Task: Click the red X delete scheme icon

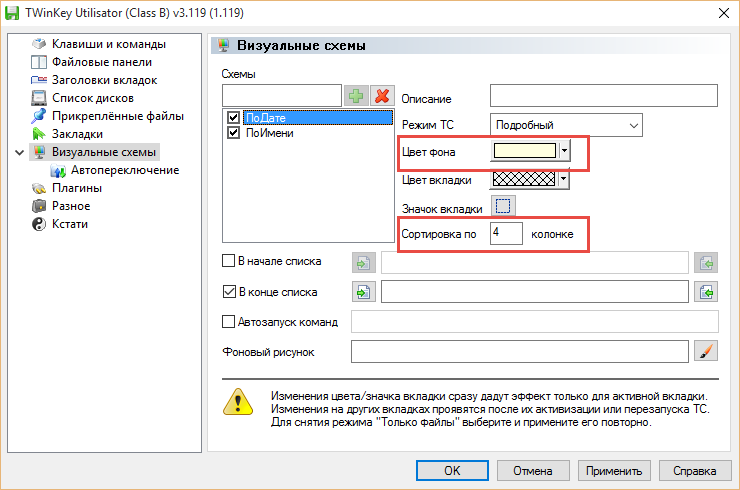Action: pos(382,96)
